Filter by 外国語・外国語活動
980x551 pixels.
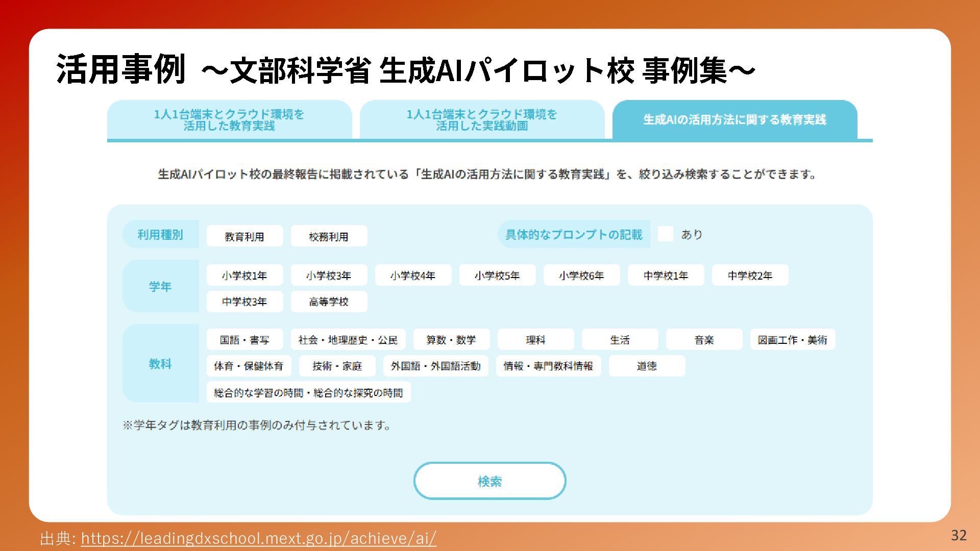[x=435, y=366]
